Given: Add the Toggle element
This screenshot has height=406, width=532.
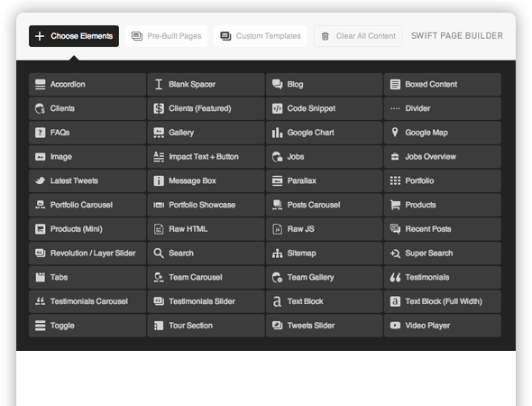Looking at the screenshot, I should pos(87,325).
